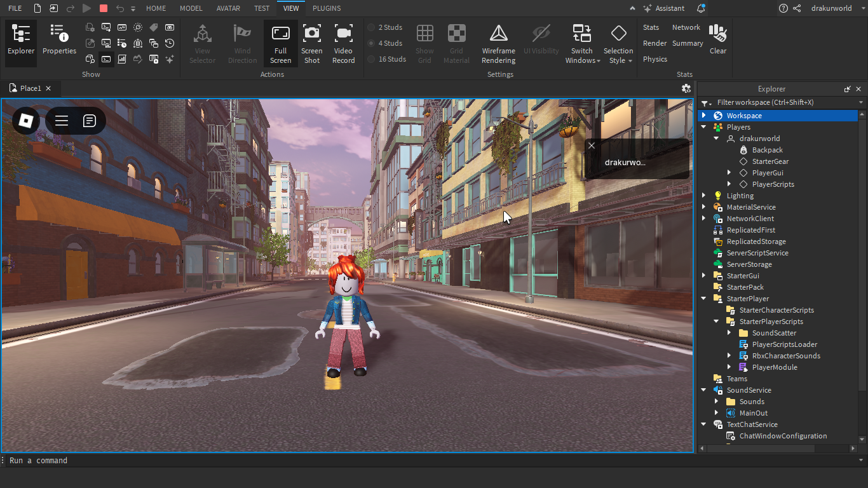
Task: Toggle Full Screen mode
Action: pos(280,44)
